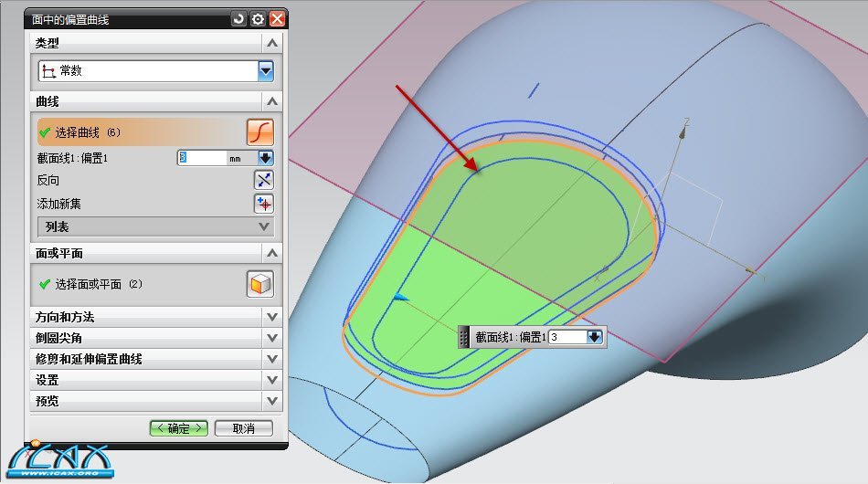Open the dialog settings gear icon
This screenshot has height=484, width=868.
click(x=258, y=18)
